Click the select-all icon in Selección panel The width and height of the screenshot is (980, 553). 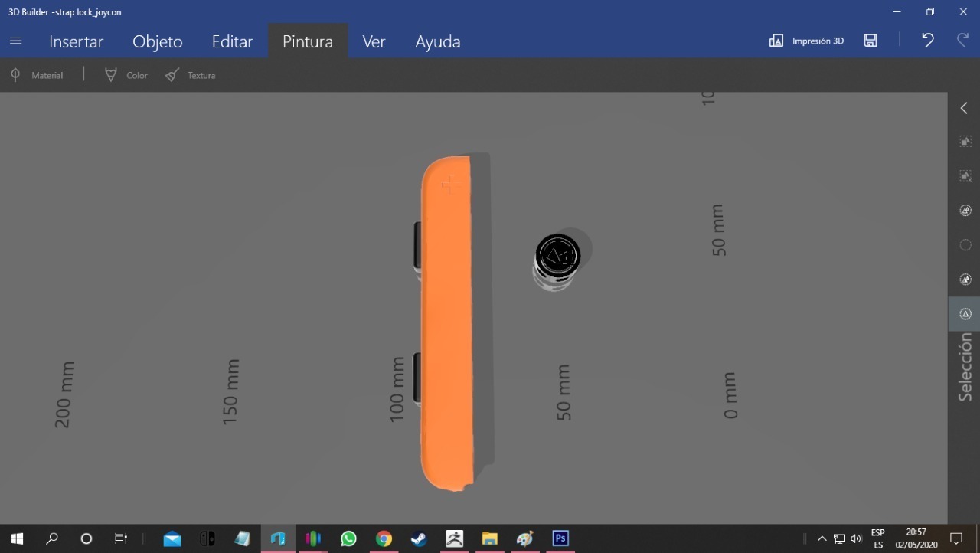point(965,142)
